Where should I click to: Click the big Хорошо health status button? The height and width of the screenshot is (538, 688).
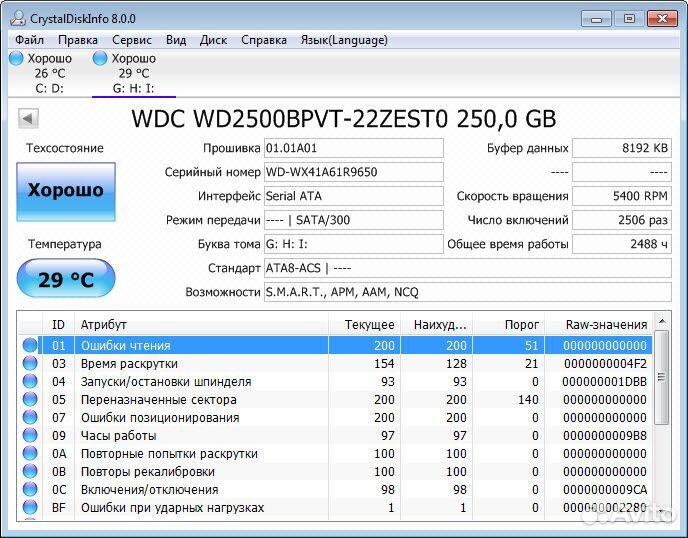[x=66, y=192]
